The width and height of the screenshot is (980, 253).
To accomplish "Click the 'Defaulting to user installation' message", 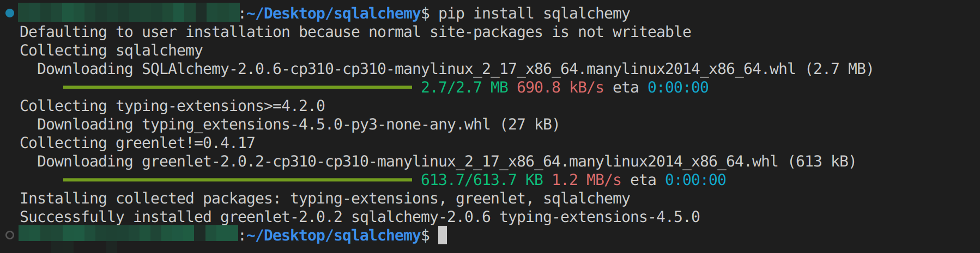I will click(x=355, y=32).
